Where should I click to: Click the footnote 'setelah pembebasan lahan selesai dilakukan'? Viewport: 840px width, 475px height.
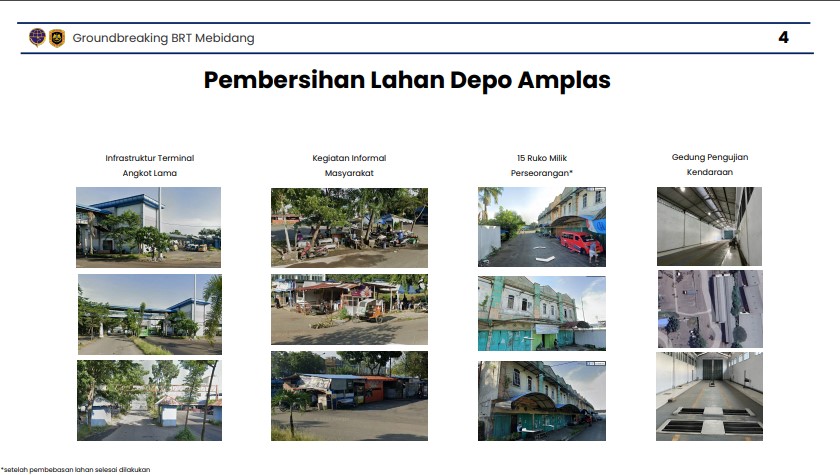pyautogui.click(x=76, y=470)
